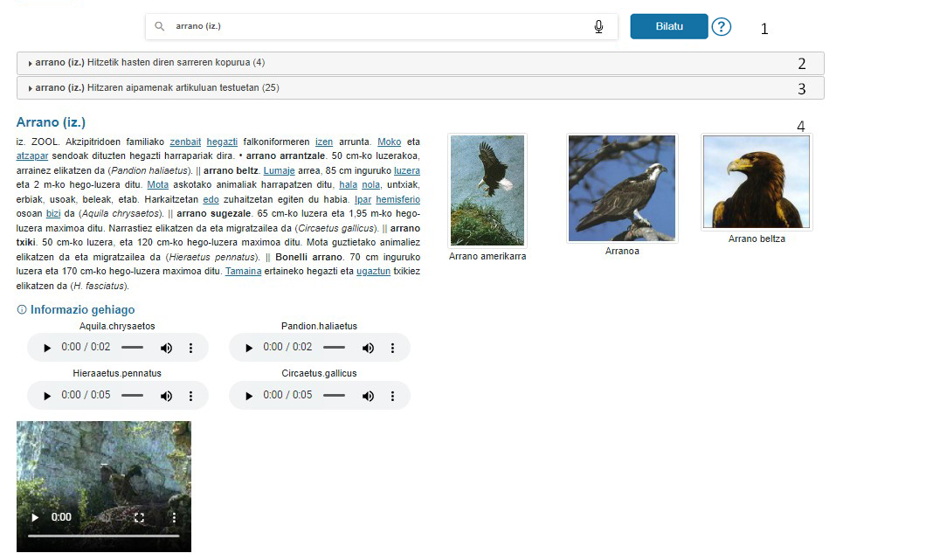The height and width of the screenshot is (560, 940).
Task: Click the Circaetus.gallicus audio progress slider
Action: [334, 396]
